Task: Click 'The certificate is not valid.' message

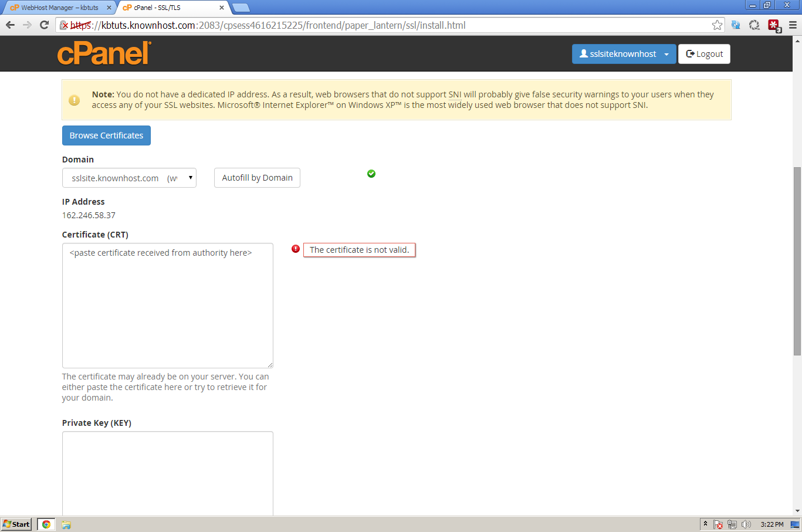Action: tap(359, 250)
